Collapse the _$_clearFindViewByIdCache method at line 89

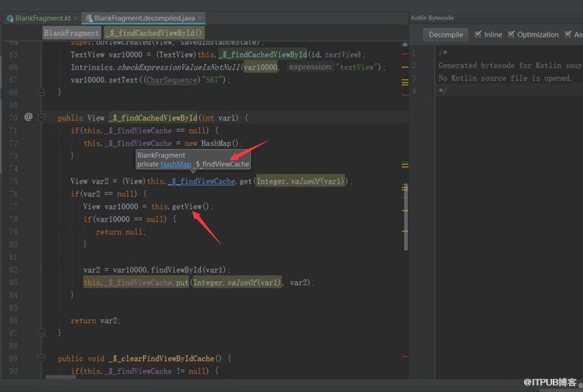coord(41,358)
